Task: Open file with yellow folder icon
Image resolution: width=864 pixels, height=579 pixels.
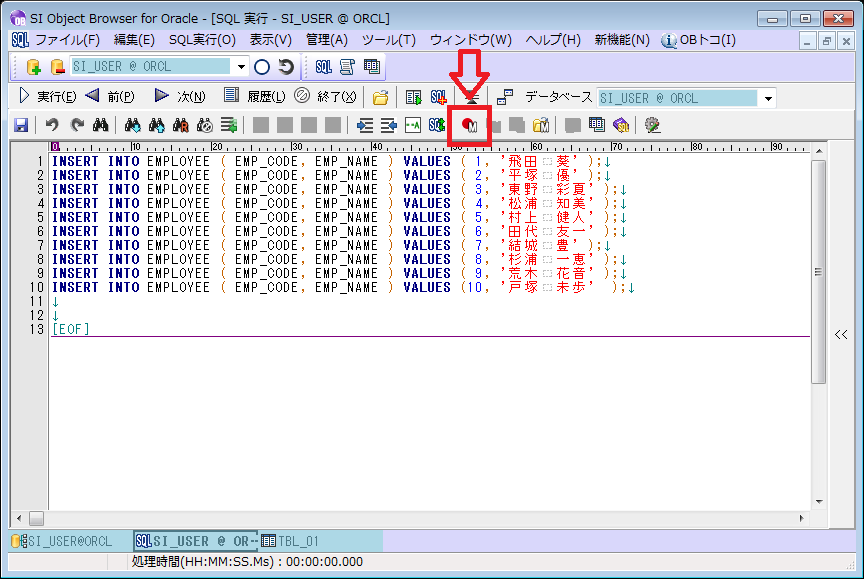Action: coord(380,97)
